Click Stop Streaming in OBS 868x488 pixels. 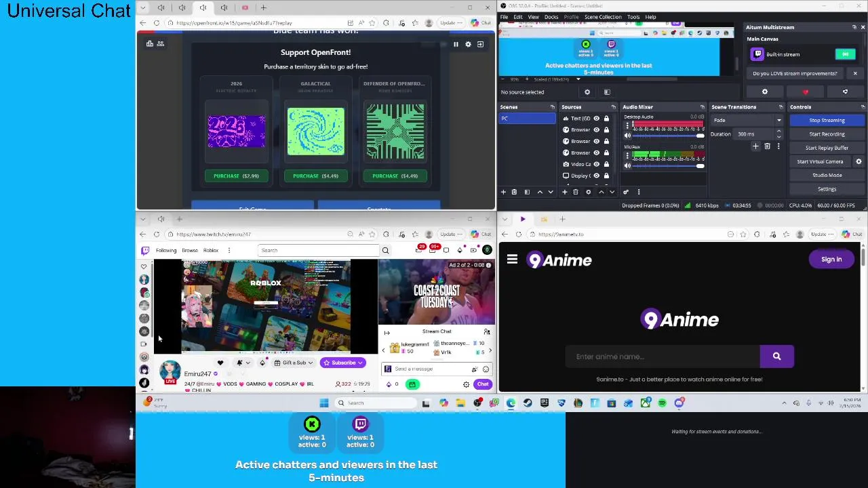pyautogui.click(x=827, y=121)
